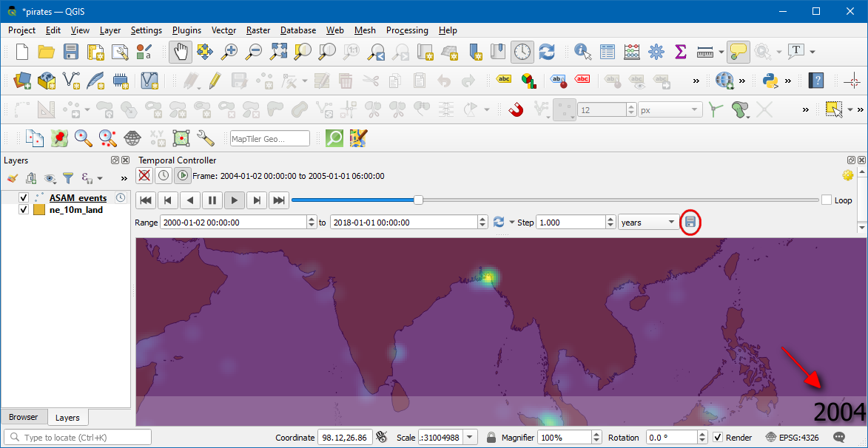This screenshot has height=448, width=868.
Task: Click the Type to locate search field
Action: tap(78, 438)
